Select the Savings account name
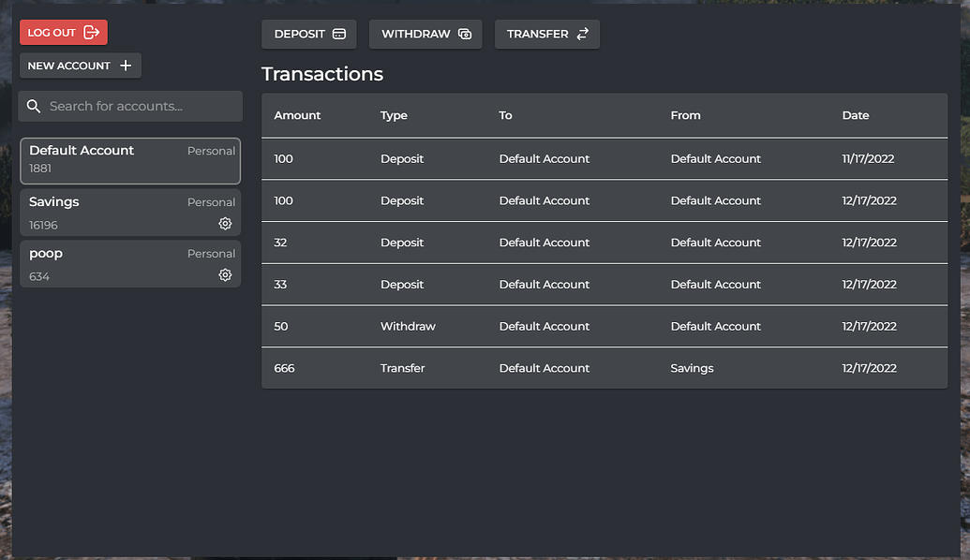970x560 pixels. point(53,202)
